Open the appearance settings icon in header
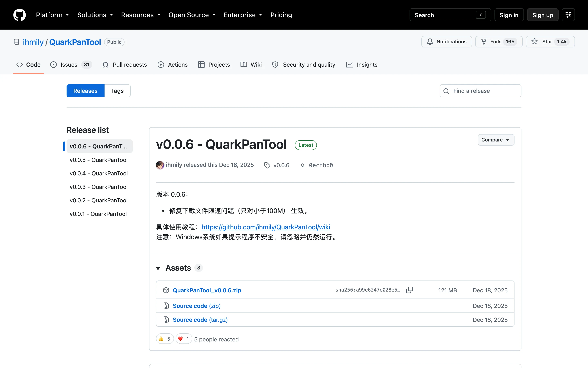Viewport: 588px width, 368px height. [568, 15]
